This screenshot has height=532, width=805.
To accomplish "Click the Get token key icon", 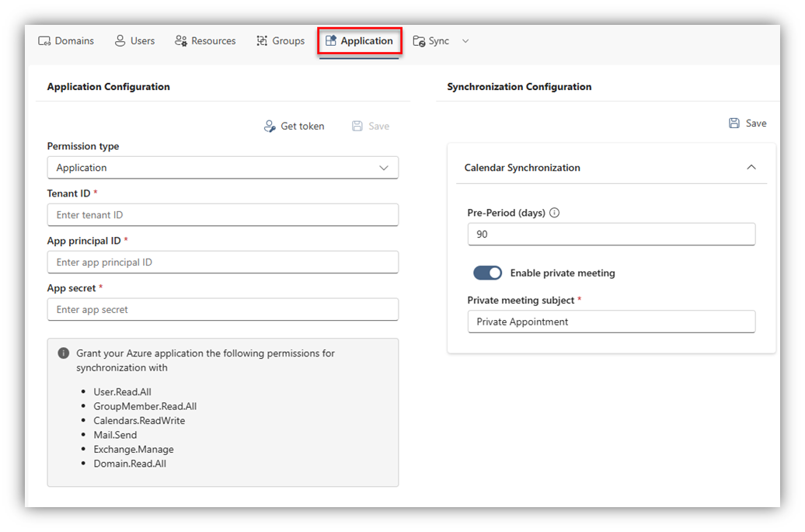I will pyautogui.click(x=270, y=127).
